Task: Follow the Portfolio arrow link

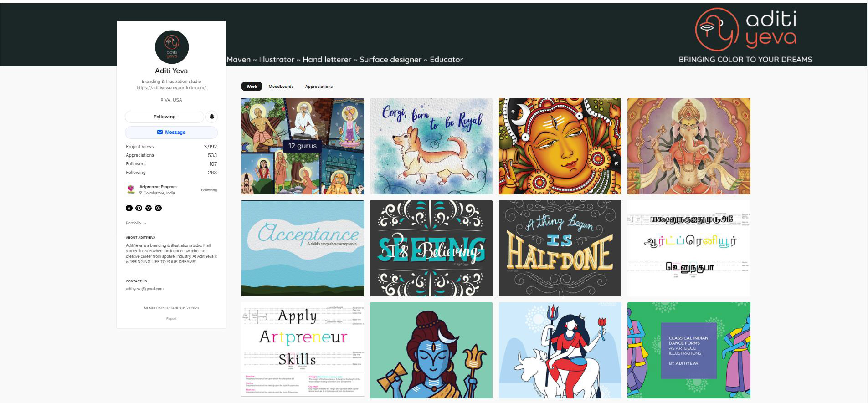Action: tap(136, 223)
